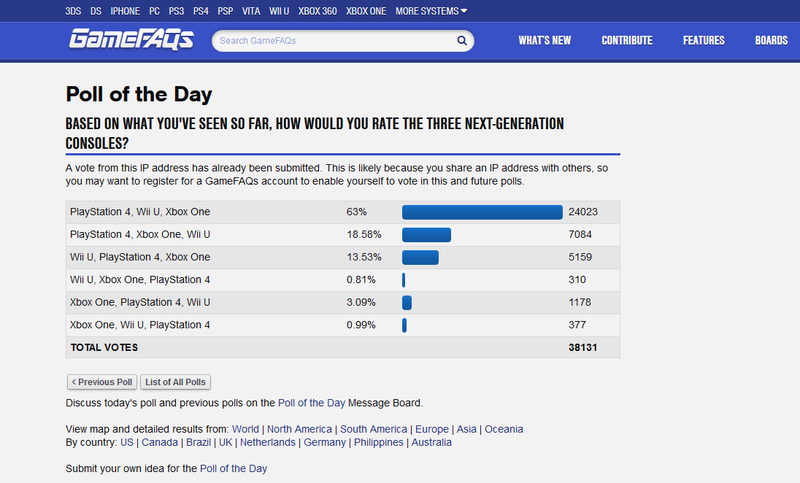View North America detailed results
The height and width of the screenshot is (483, 800).
(x=299, y=429)
